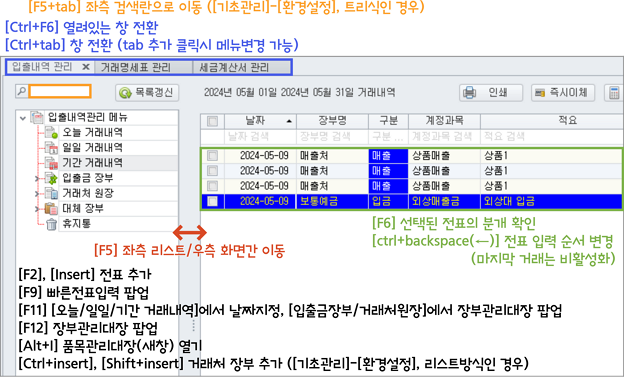This screenshot has width=624, height=377.
Task: Click the printer icon on 인쇄 button
Action: 470,93
